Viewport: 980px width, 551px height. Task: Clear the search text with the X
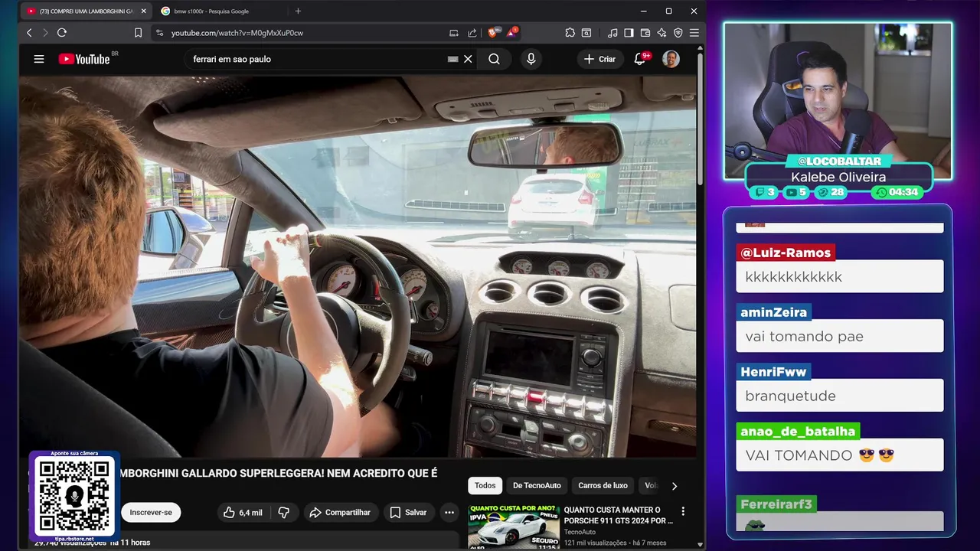pos(468,59)
